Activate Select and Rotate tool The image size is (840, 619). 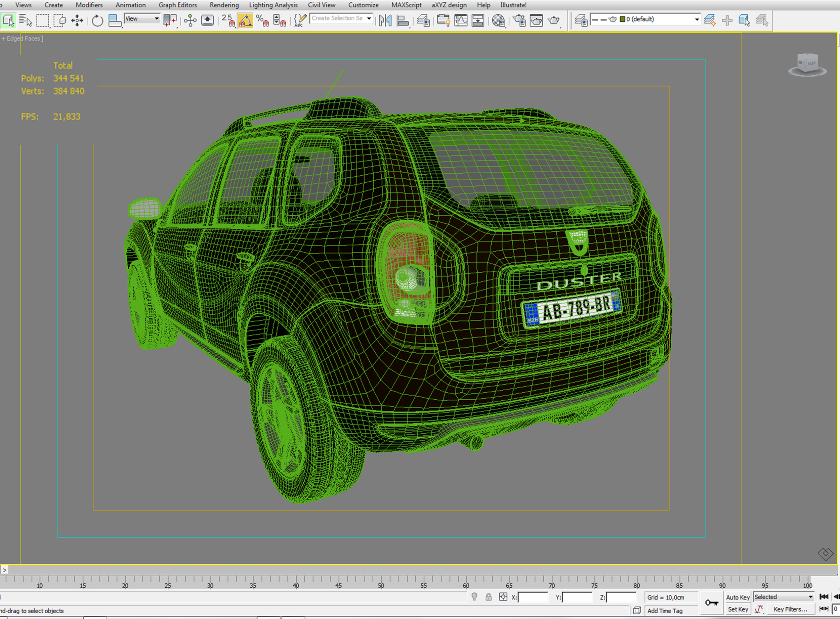[97, 20]
